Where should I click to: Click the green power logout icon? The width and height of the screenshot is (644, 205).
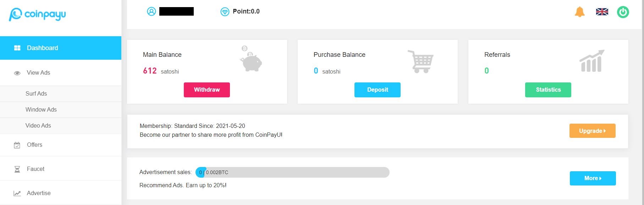[623, 12]
